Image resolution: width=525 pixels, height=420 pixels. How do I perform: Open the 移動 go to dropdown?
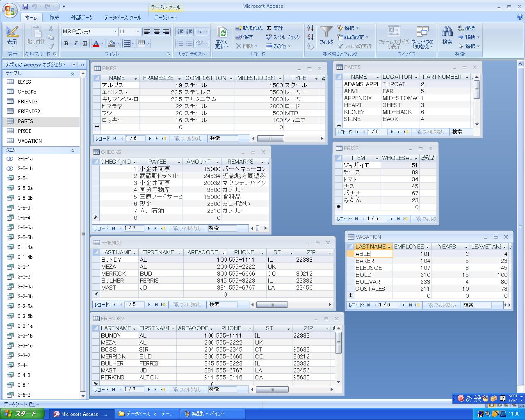[x=469, y=37]
